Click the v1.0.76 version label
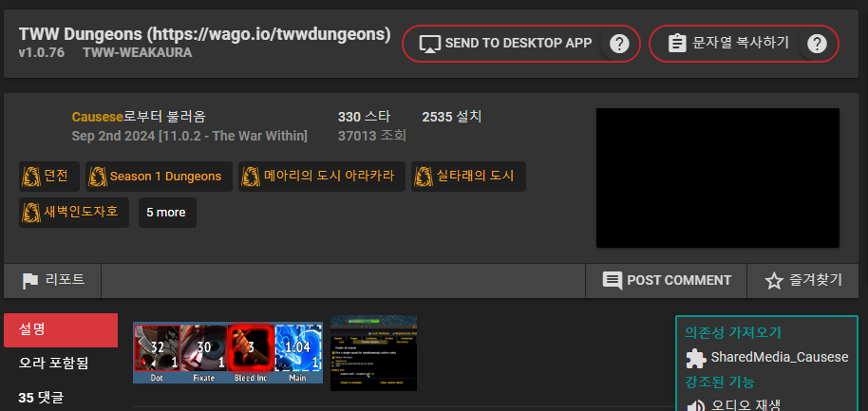The image size is (868, 411). 42,53
